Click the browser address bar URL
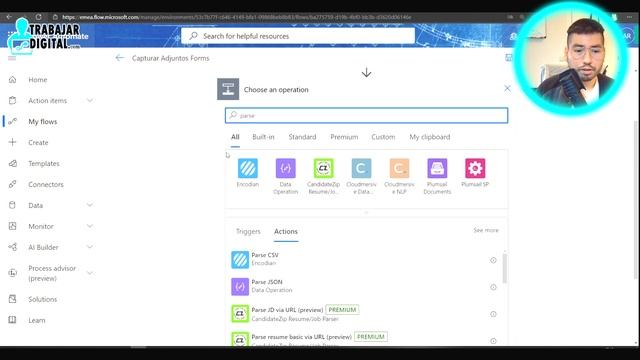Viewport: 640px width, 360px height. tap(237, 17)
